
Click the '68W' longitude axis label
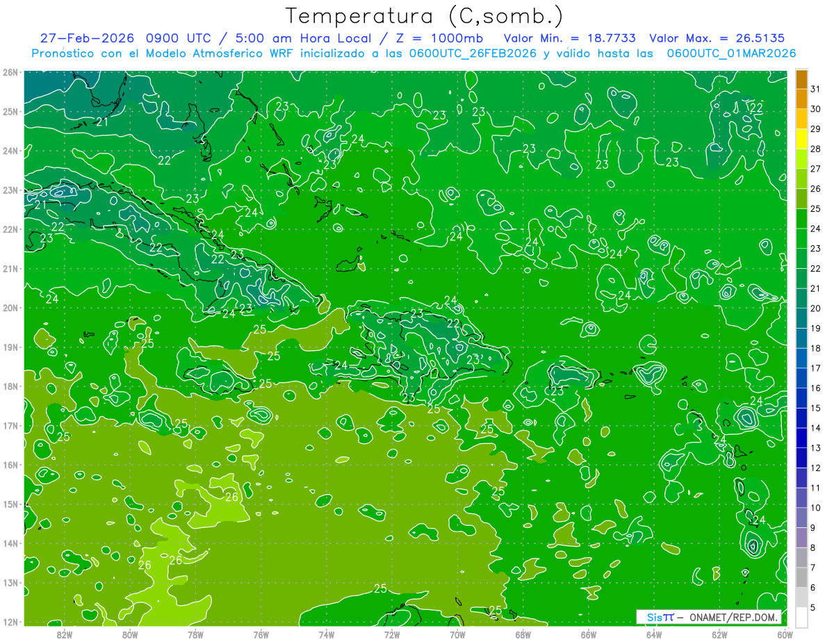point(523,634)
